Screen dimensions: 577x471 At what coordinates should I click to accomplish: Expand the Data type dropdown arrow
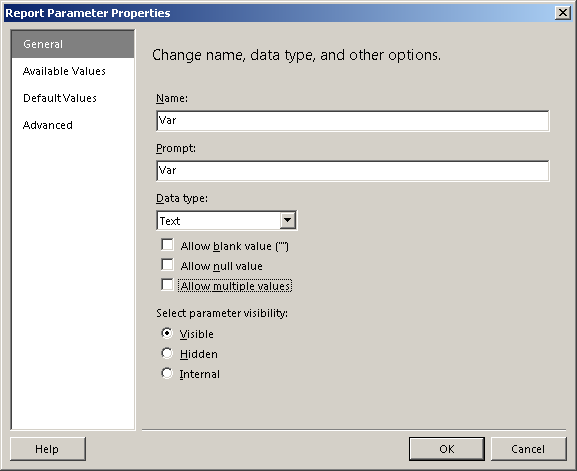tap(288, 220)
